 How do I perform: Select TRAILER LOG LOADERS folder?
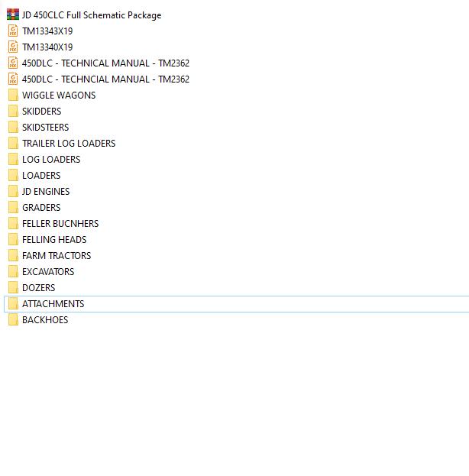point(69,144)
